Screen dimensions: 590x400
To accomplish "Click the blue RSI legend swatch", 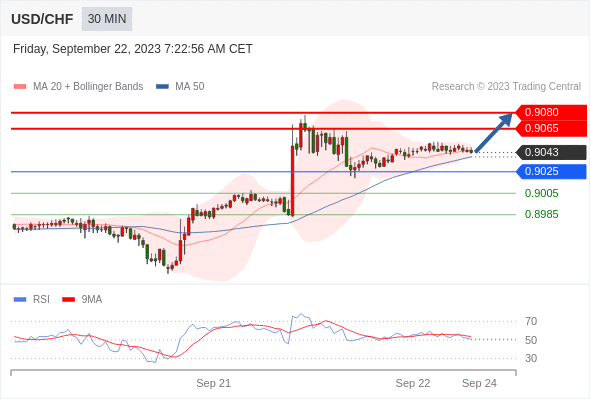I will [20, 300].
